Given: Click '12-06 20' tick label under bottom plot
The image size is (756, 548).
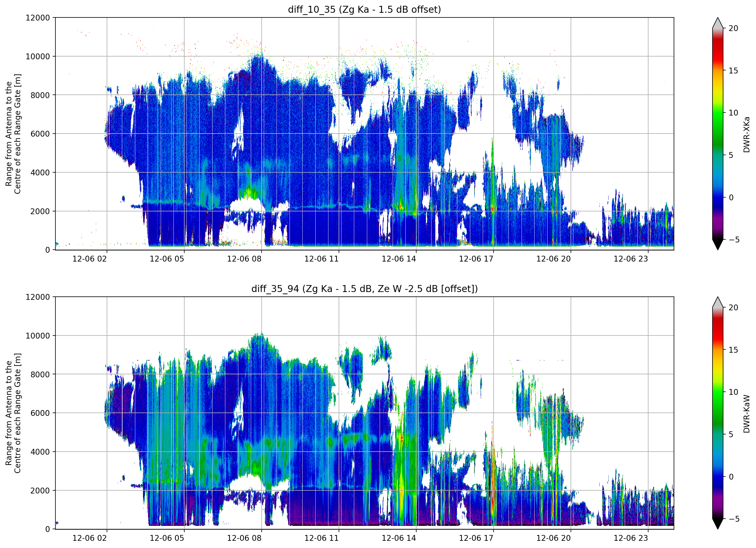Looking at the screenshot, I should click(x=554, y=538).
